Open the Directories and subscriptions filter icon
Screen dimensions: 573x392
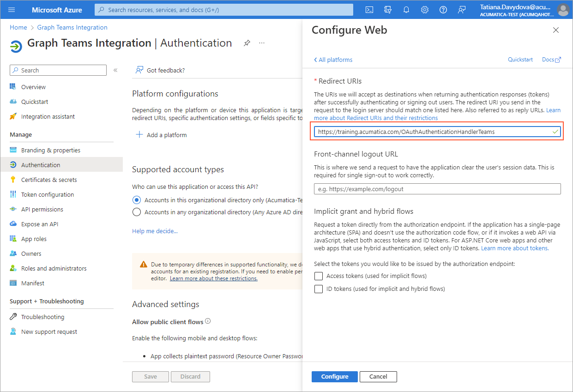pos(388,10)
